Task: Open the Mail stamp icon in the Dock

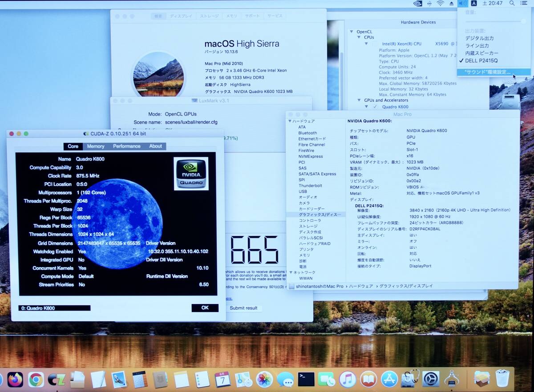Action: (x=119, y=380)
